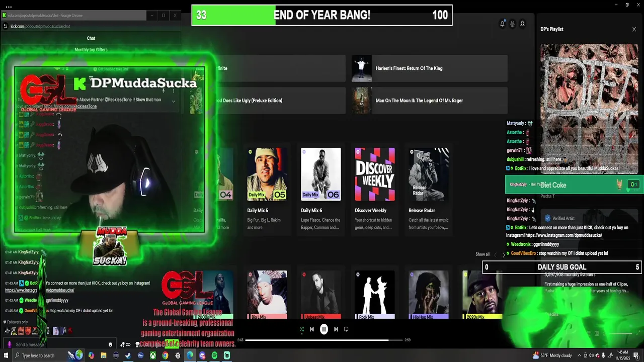Open Spotify friend activity icon

pyautogui.click(x=512, y=24)
